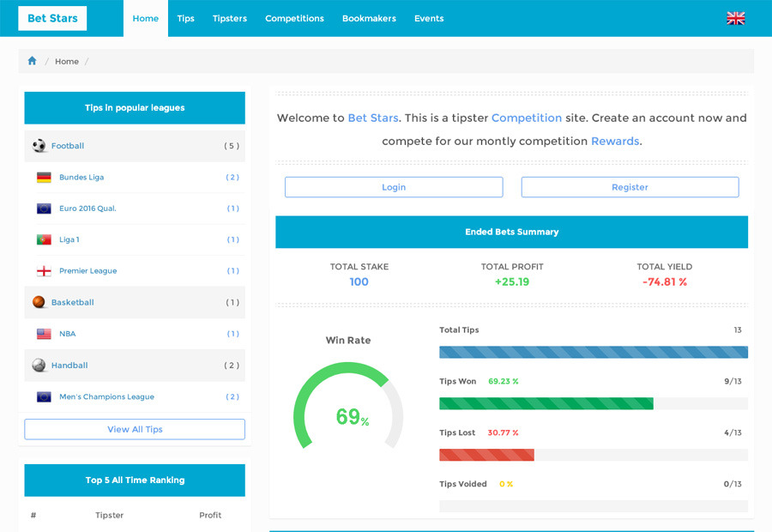772x532 pixels.
Task: Click the football icon beside Football
Action: [x=39, y=146]
